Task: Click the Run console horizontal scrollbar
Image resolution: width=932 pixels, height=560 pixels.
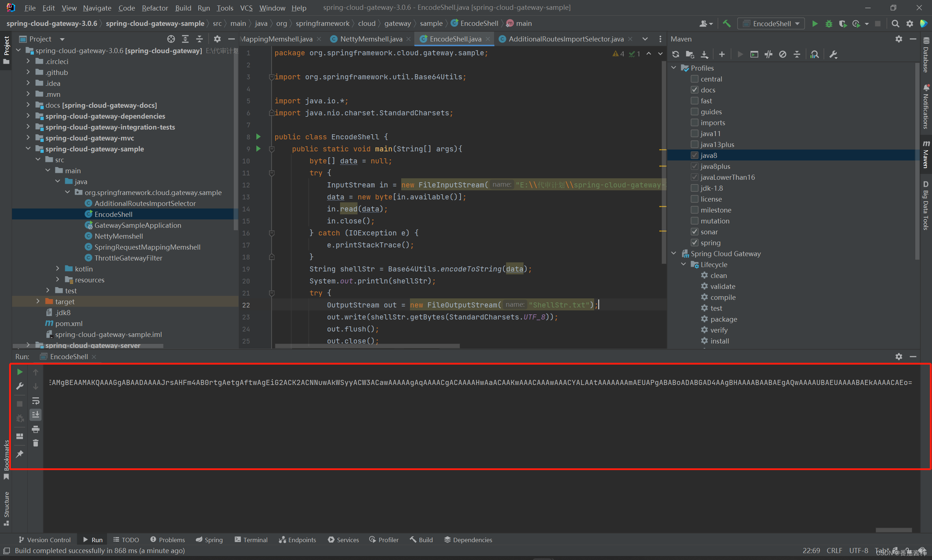Action: click(x=893, y=530)
